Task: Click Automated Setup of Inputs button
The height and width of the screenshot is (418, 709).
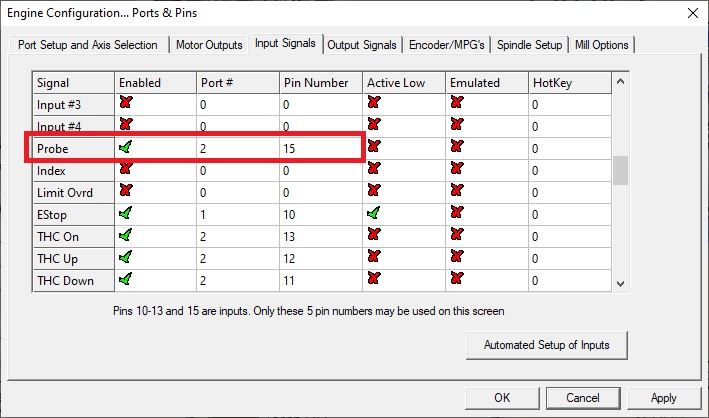Action: pyautogui.click(x=546, y=345)
